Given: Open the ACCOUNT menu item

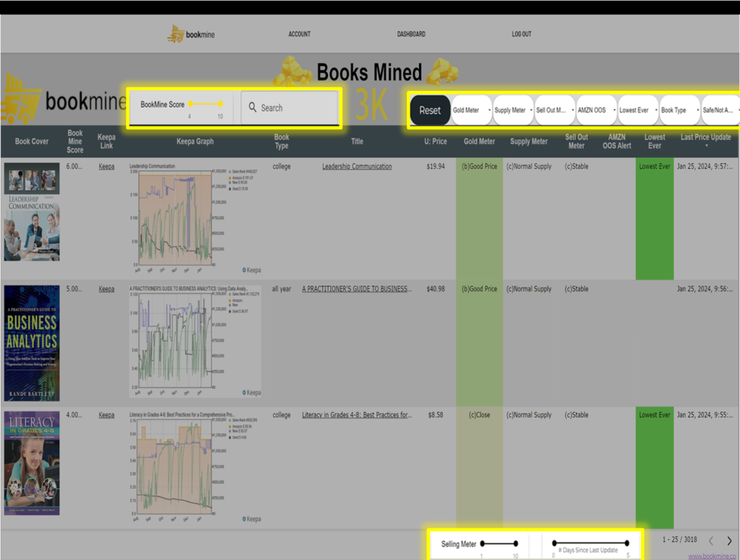Looking at the screenshot, I should tap(299, 34).
